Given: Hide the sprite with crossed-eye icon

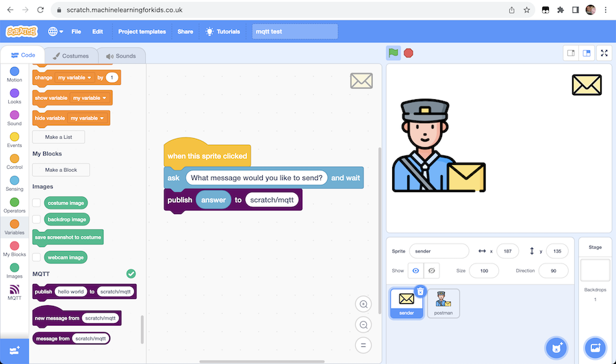Looking at the screenshot, I should pyautogui.click(x=431, y=270).
